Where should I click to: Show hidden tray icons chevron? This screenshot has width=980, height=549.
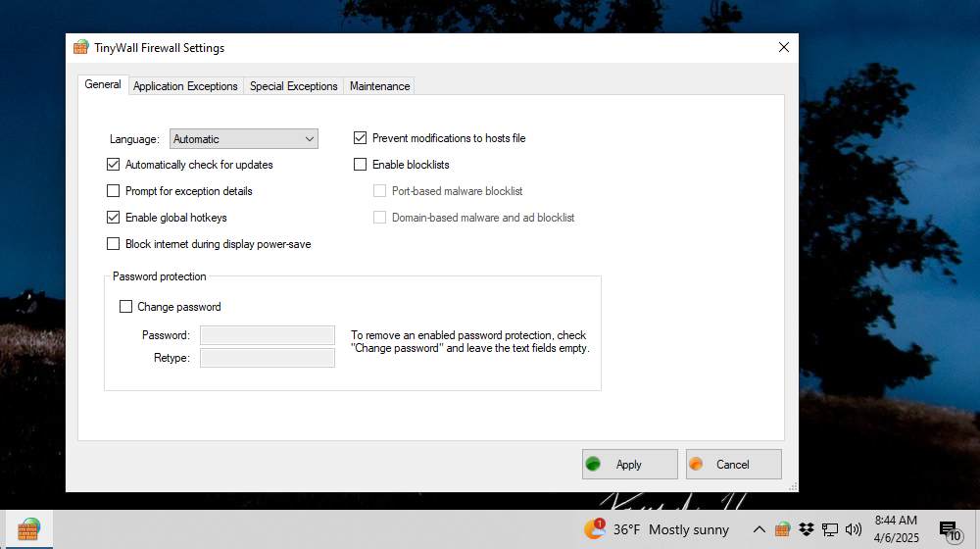tap(759, 529)
